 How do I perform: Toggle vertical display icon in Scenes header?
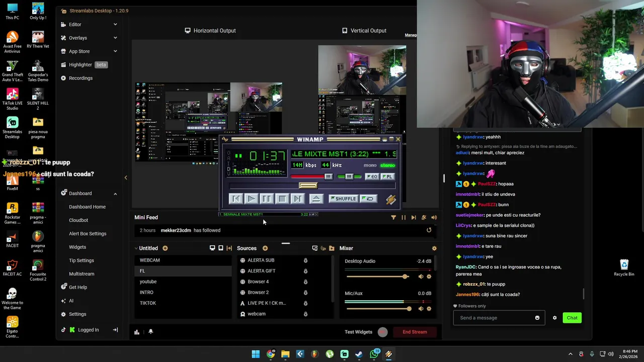pos(221,248)
